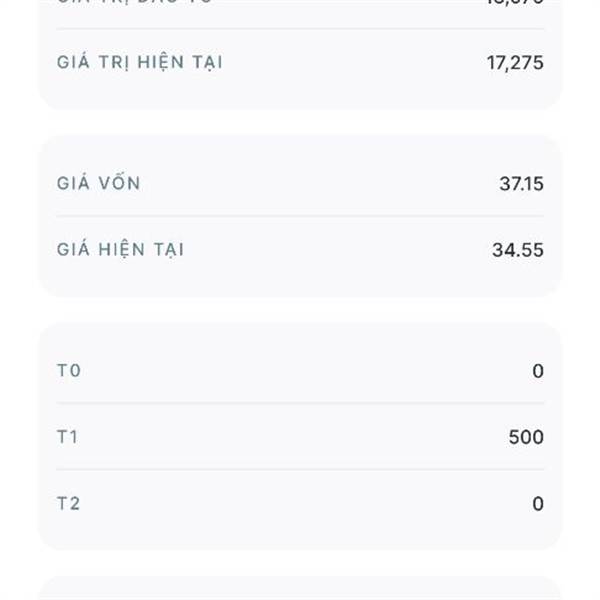The image size is (600, 600).
Task: Tap the T0 row label
Action: pos(68,370)
